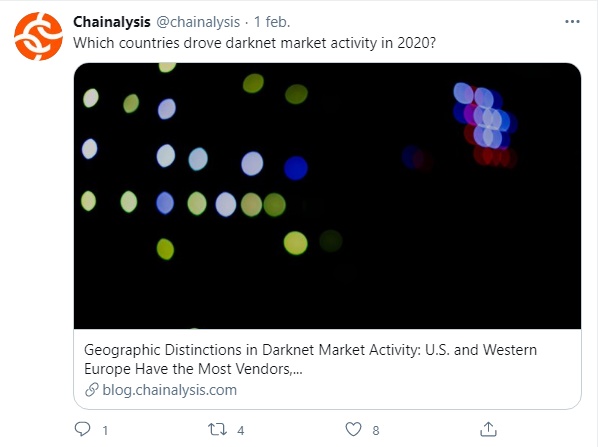Screen dimensions: 598x447
Task: Click the reply speech bubble icon
Action: point(82,429)
